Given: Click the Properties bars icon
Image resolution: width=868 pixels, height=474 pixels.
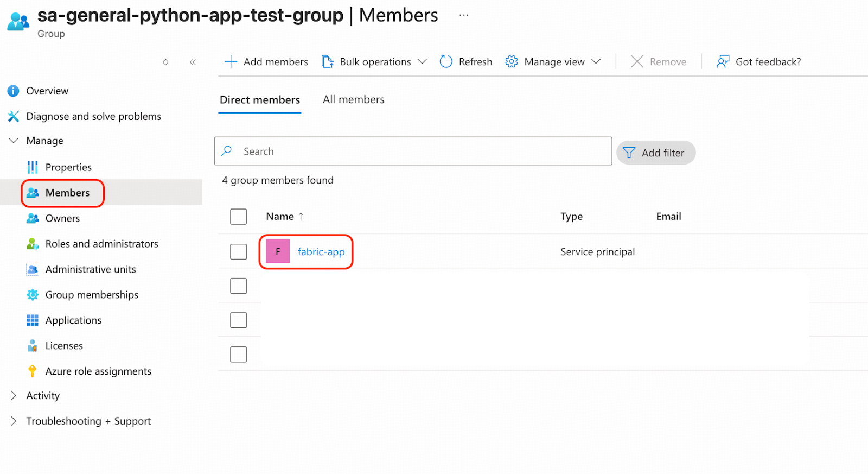Looking at the screenshot, I should pos(33,167).
